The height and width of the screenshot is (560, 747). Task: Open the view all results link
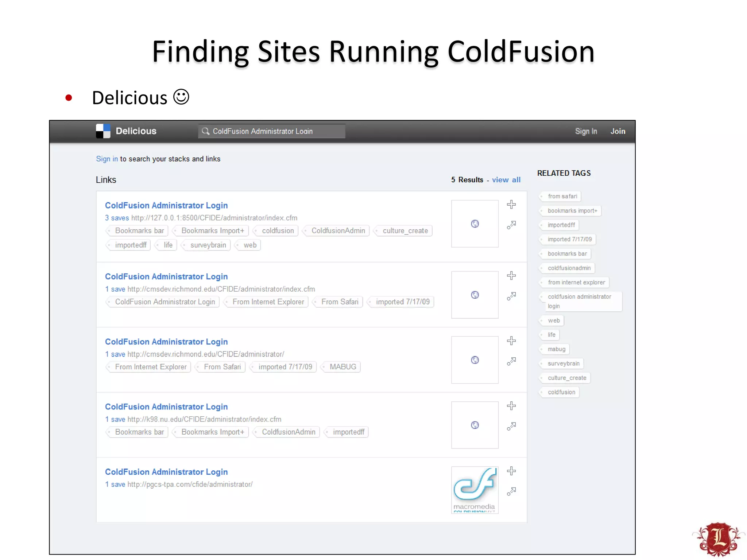(506, 180)
